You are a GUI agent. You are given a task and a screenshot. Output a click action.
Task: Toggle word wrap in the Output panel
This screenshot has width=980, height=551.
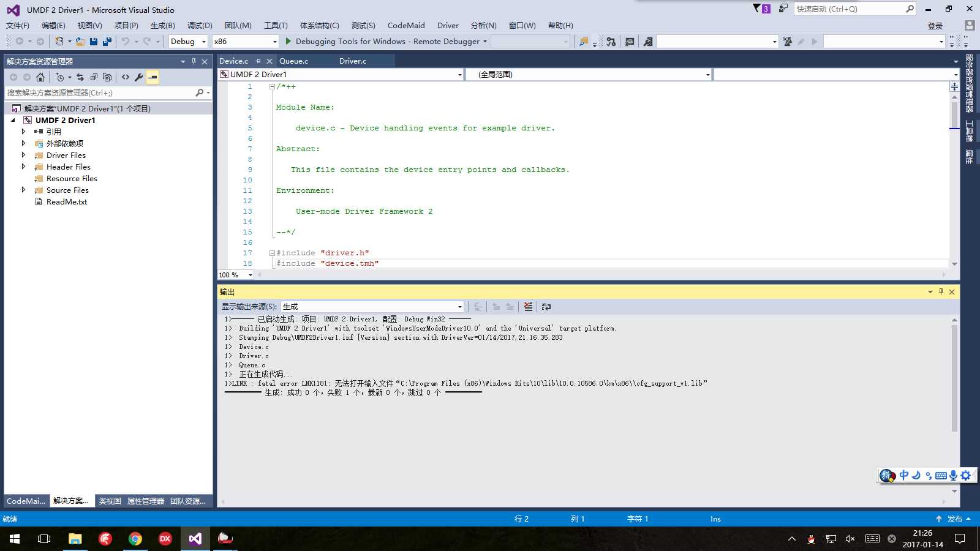coord(546,307)
